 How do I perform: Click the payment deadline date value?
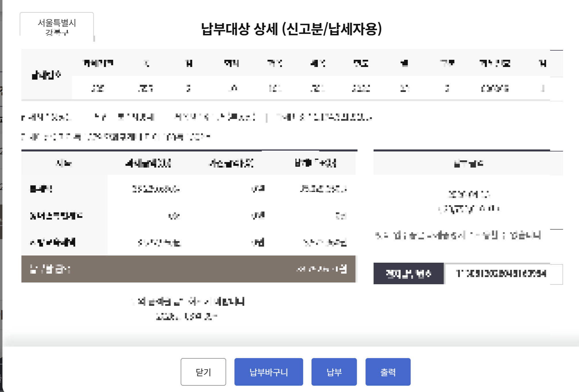click(x=469, y=195)
